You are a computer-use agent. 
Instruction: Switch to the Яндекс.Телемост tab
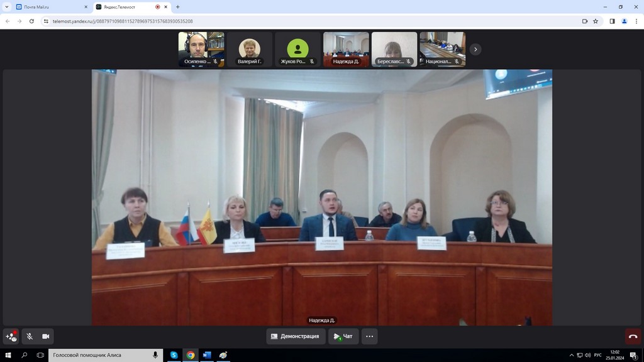tap(126, 7)
